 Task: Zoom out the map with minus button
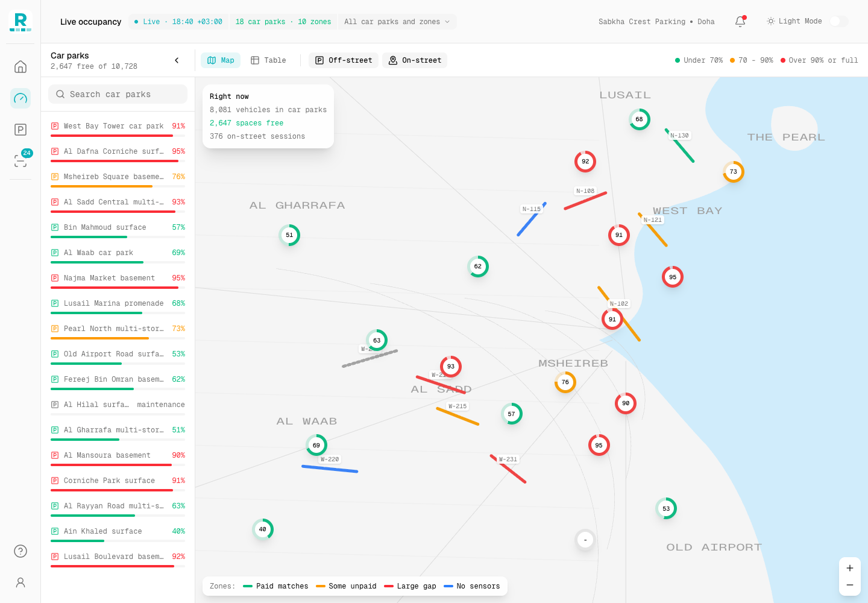click(850, 585)
